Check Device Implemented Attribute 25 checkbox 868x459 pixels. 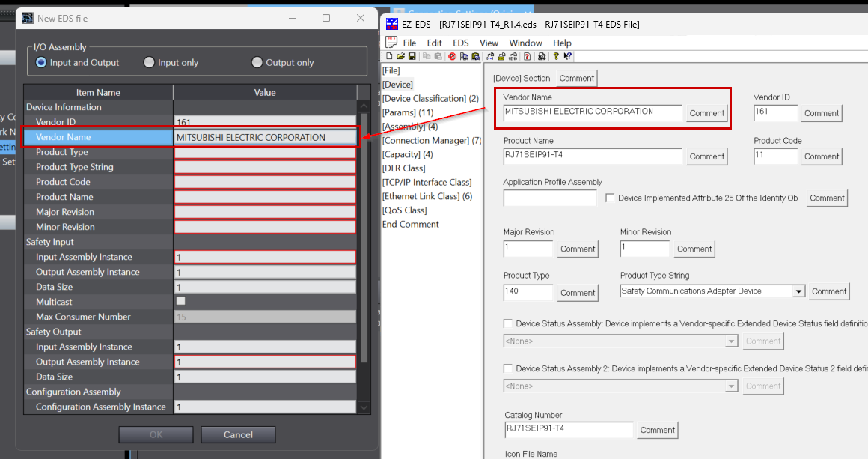(x=610, y=198)
